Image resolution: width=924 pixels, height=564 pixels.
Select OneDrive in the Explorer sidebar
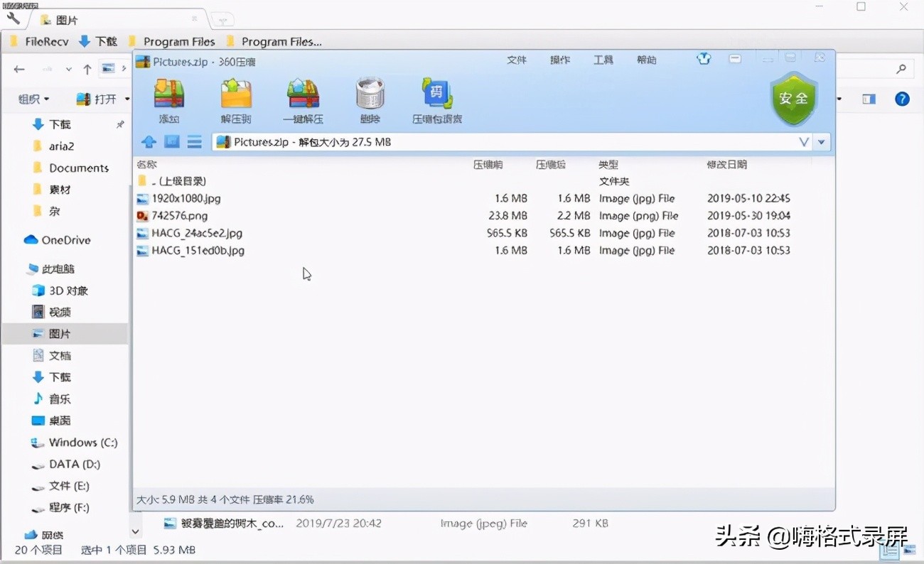point(58,240)
